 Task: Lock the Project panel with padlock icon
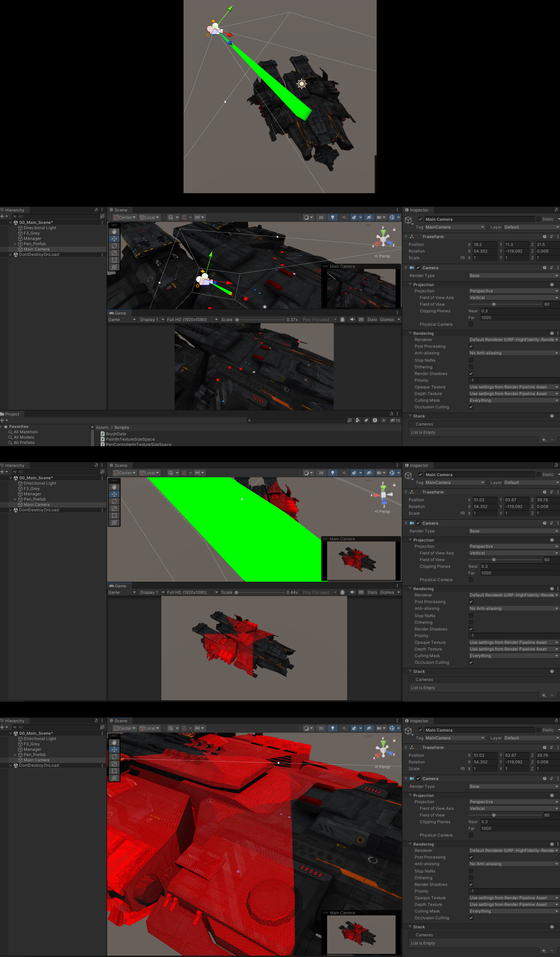click(x=391, y=414)
